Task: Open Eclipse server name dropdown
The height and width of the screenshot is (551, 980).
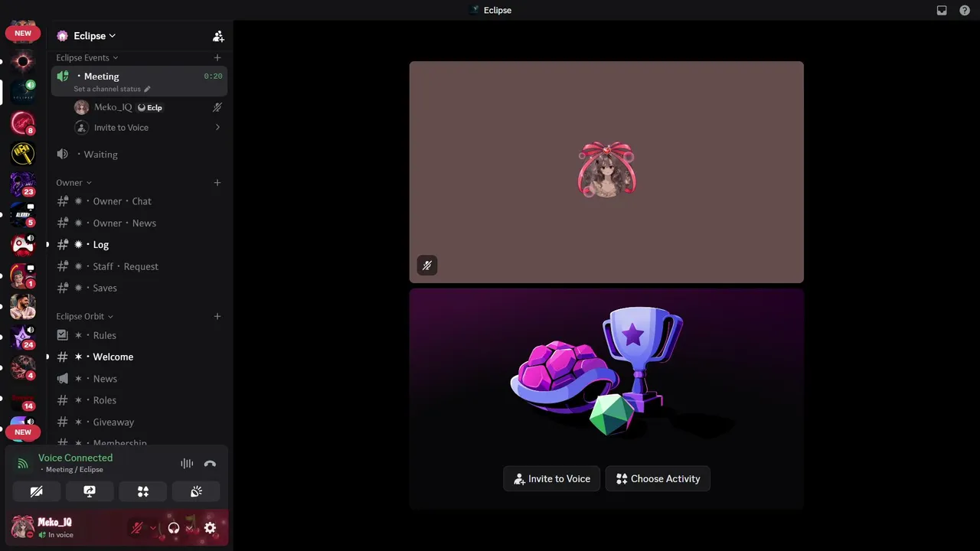Action: coord(95,36)
